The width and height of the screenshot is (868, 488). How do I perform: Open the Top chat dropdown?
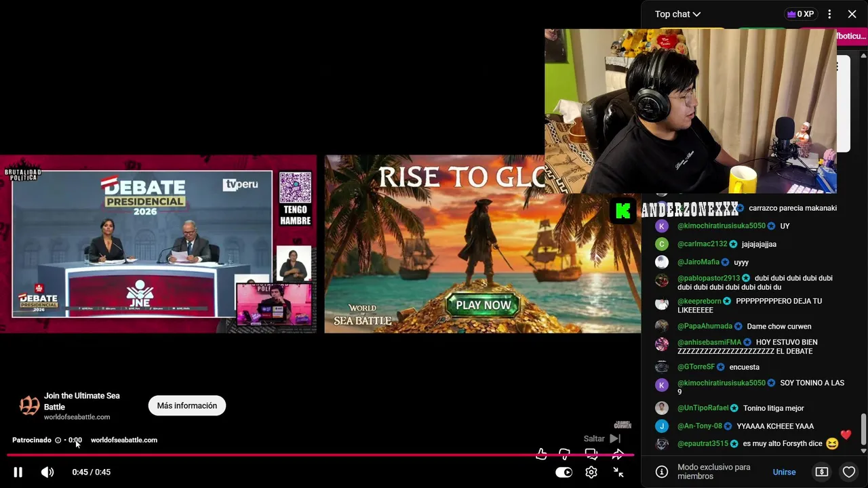coord(677,14)
